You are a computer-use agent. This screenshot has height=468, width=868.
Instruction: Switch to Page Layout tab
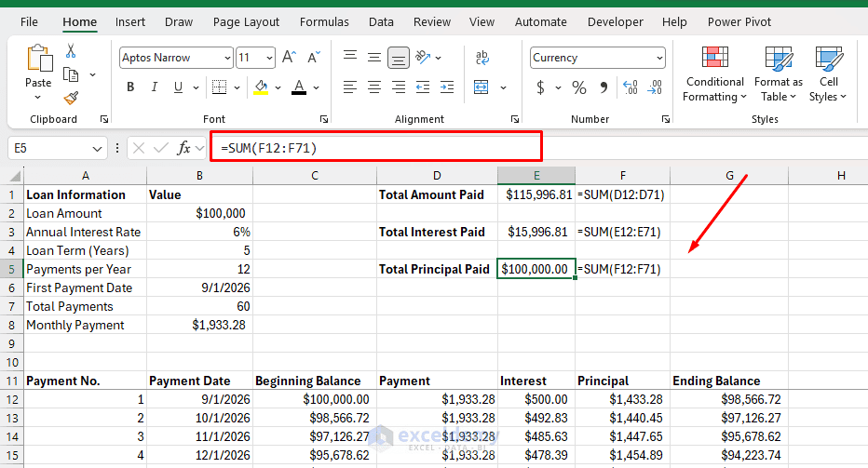pyautogui.click(x=246, y=22)
